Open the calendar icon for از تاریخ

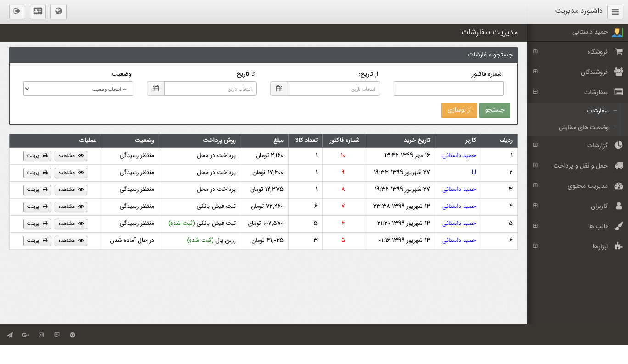click(x=279, y=89)
